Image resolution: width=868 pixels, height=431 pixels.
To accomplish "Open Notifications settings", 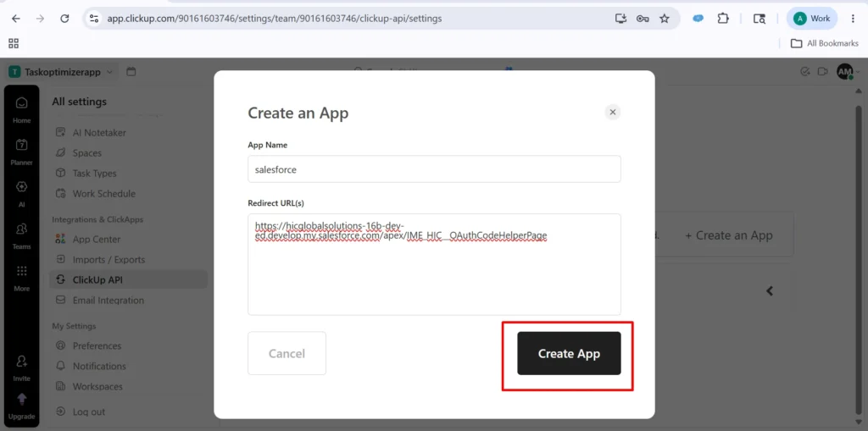I will [129, 367].
